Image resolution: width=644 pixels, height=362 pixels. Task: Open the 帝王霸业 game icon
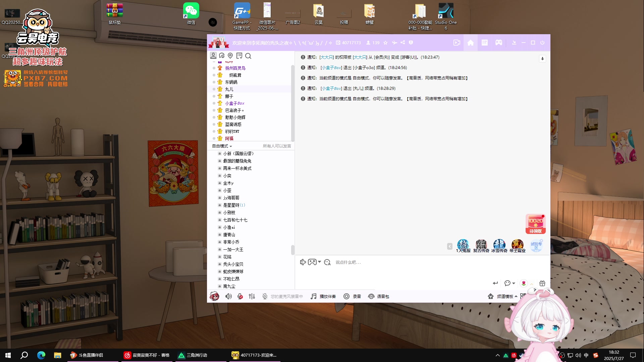point(517,246)
